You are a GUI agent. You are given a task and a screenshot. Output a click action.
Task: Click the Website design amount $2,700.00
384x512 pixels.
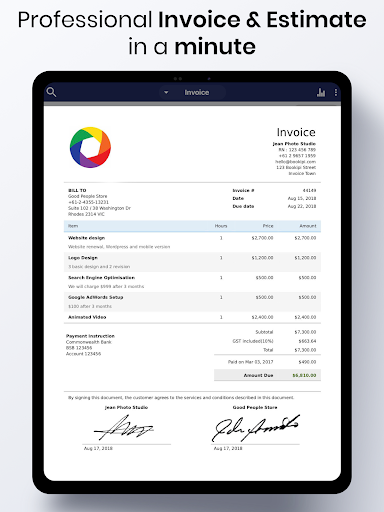tap(305, 238)
